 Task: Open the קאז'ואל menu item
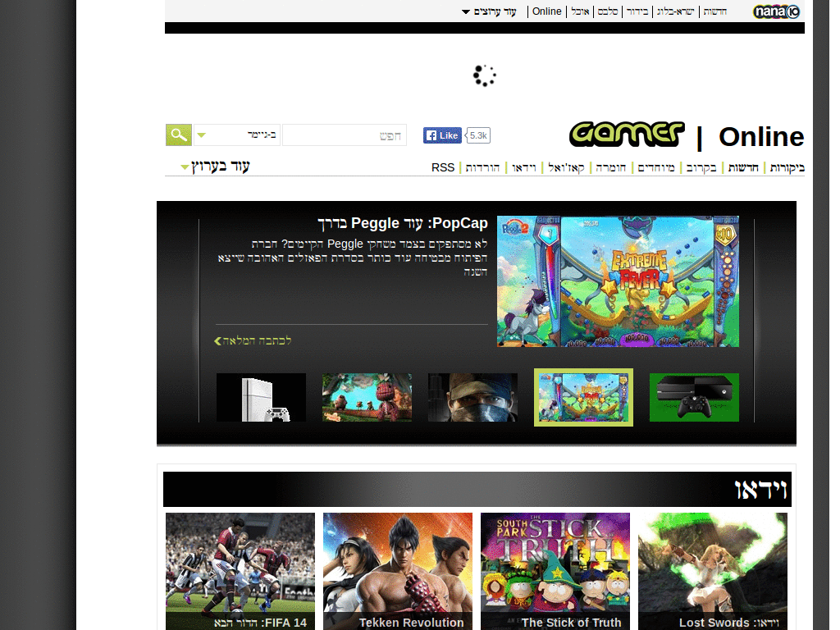pyautogui.click(x=566, y=167)
